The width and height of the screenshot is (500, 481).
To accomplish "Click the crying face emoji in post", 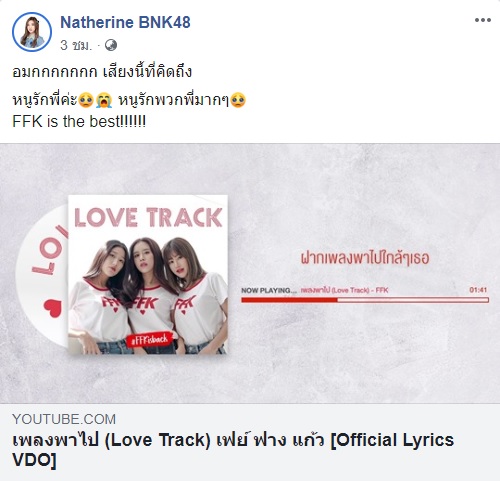I will [104, 100].
